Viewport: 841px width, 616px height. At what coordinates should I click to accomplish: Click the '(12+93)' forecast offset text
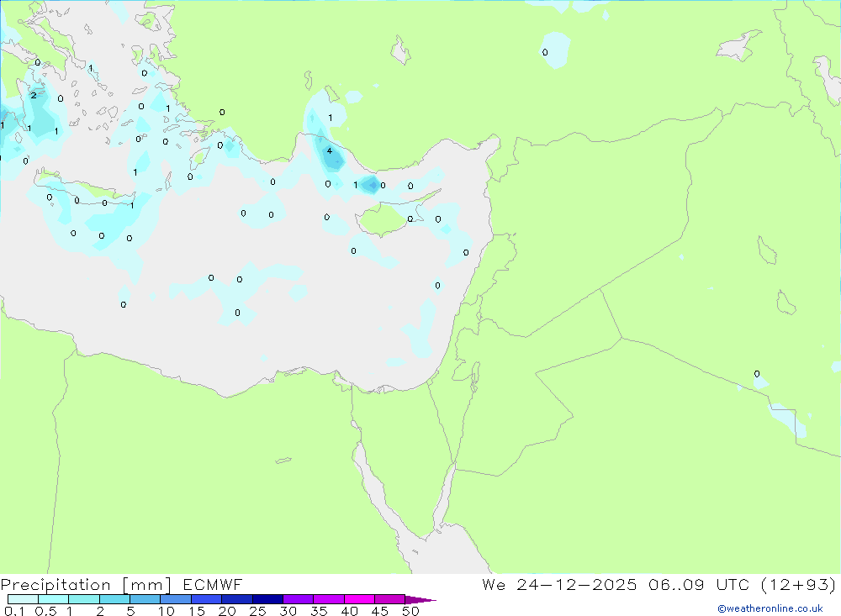click(x=799, y=585)
